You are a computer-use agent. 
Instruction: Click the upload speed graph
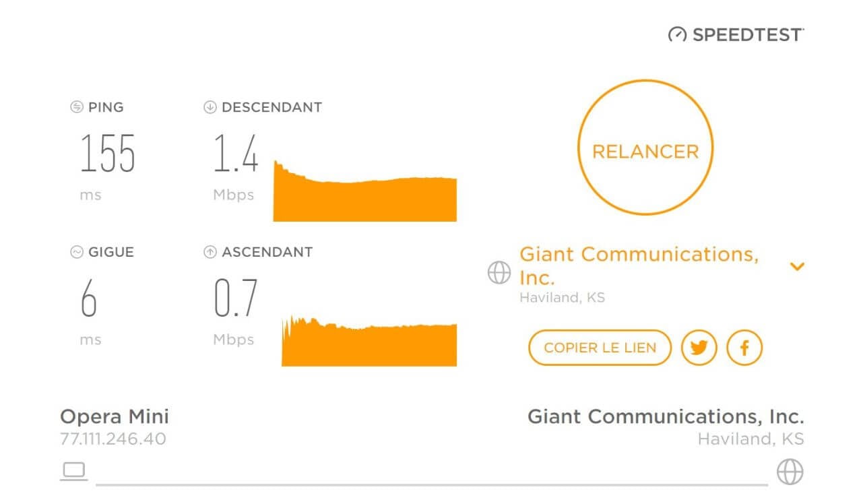(369, 341)
